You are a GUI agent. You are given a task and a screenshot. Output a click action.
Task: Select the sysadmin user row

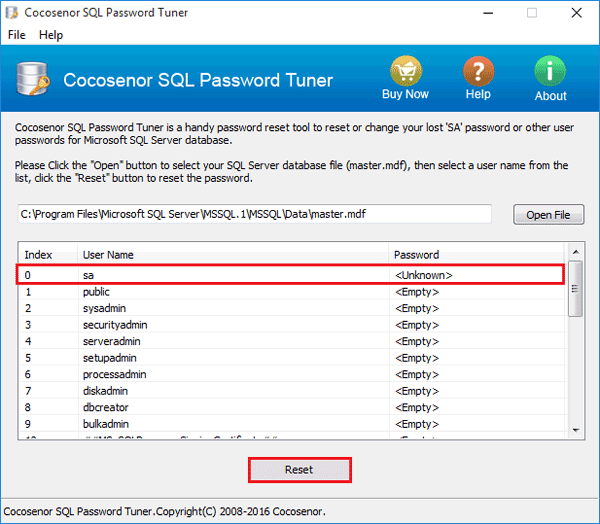[291, 308]
